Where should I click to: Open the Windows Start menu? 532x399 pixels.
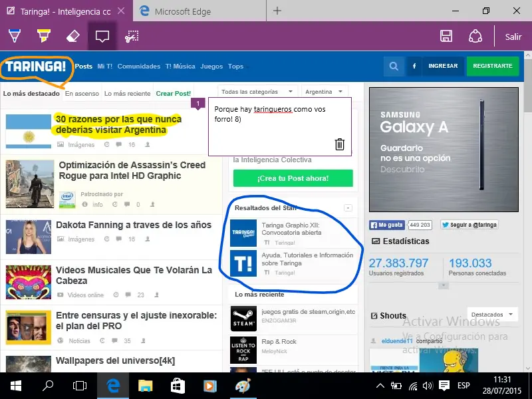point(15,386)
